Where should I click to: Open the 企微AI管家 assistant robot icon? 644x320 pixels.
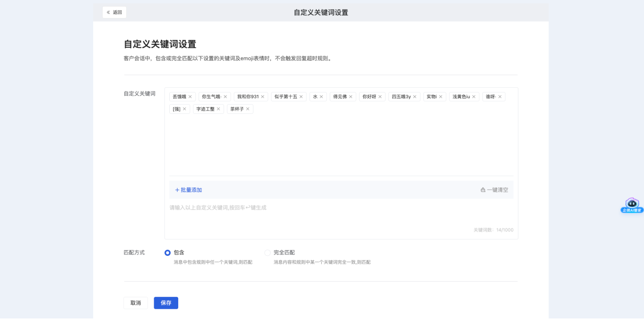(x=632, y=205)
